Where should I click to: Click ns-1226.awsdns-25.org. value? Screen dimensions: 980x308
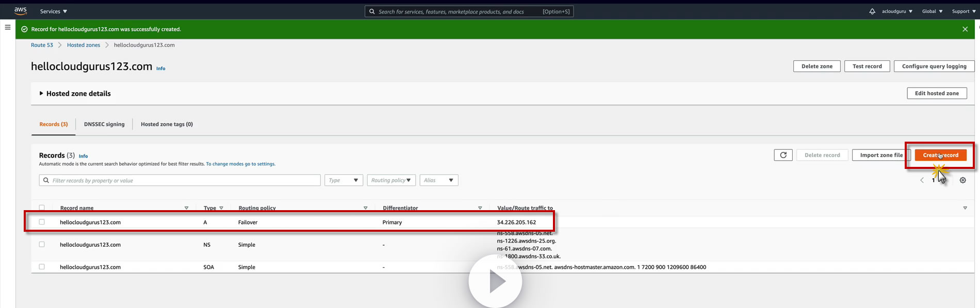(x=527, y=241)
